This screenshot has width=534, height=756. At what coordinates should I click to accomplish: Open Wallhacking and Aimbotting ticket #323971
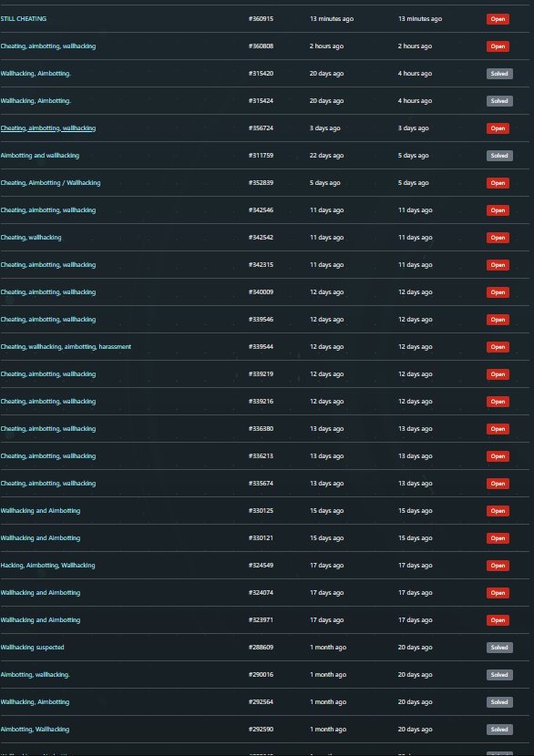(40, 620)
